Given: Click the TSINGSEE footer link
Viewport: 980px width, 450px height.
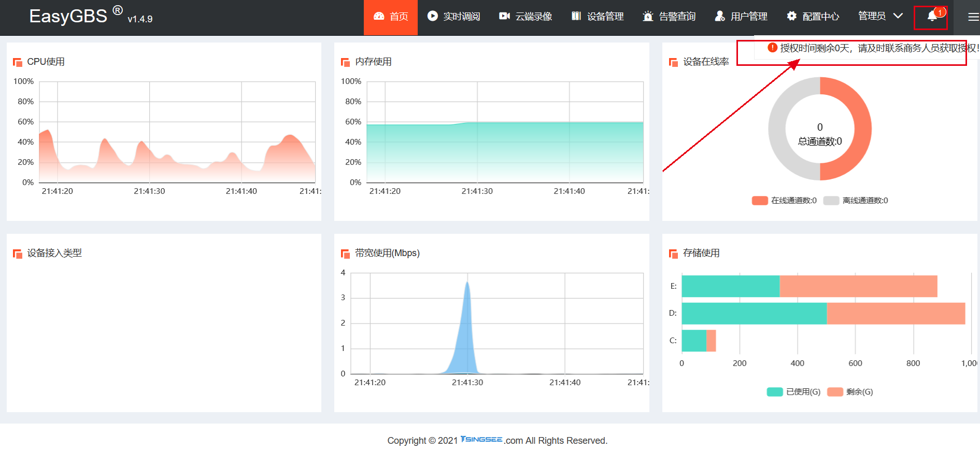Looking at the screenshot, I should [x=481, y=439].
